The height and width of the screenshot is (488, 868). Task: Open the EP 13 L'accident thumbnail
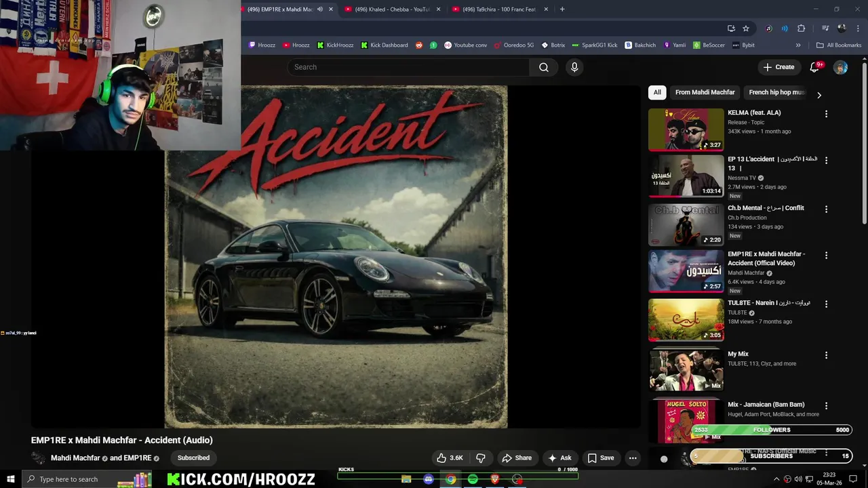pos(686,176)
